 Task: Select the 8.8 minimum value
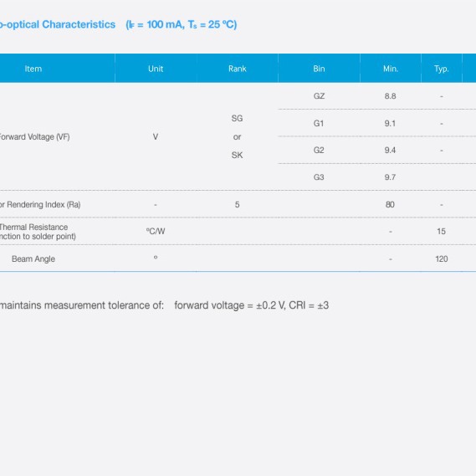(x=390, y=96)
